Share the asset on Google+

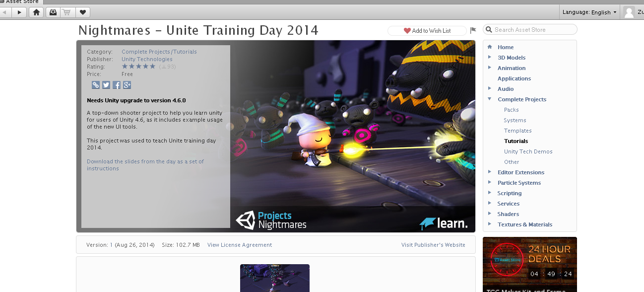coord(127,84)
